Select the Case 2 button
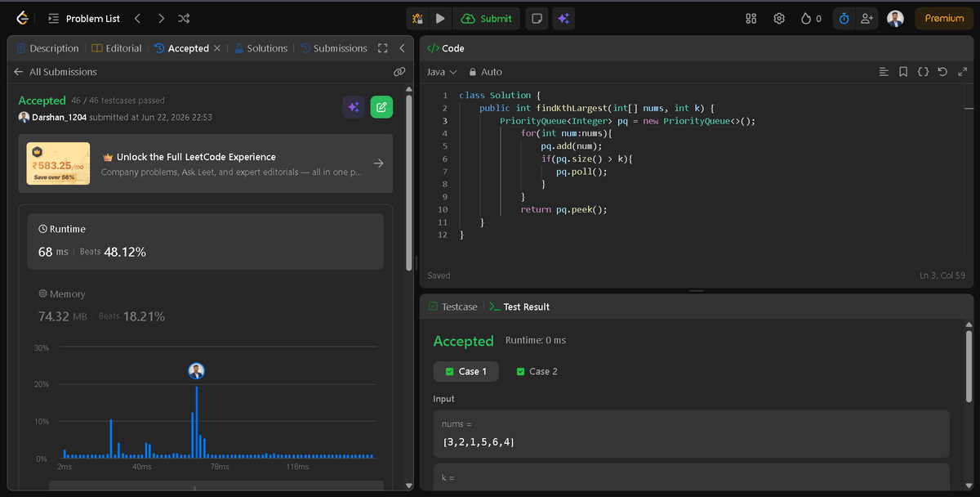The image size is (980, 497). pyautogui.click(x=537, y=371)
